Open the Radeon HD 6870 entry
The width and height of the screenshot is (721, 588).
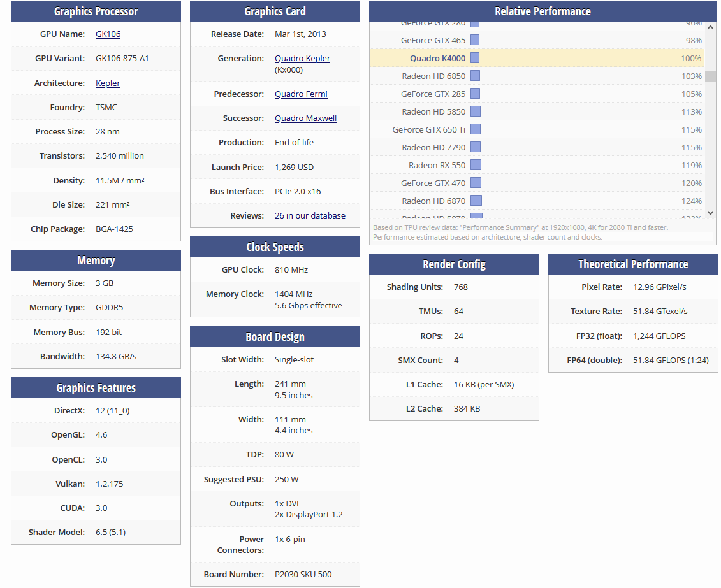(x=433, y=201)
